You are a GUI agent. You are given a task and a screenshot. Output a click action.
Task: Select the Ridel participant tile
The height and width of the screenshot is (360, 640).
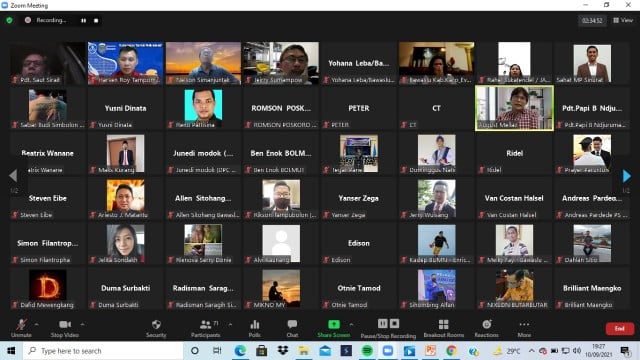pos(514,153)
